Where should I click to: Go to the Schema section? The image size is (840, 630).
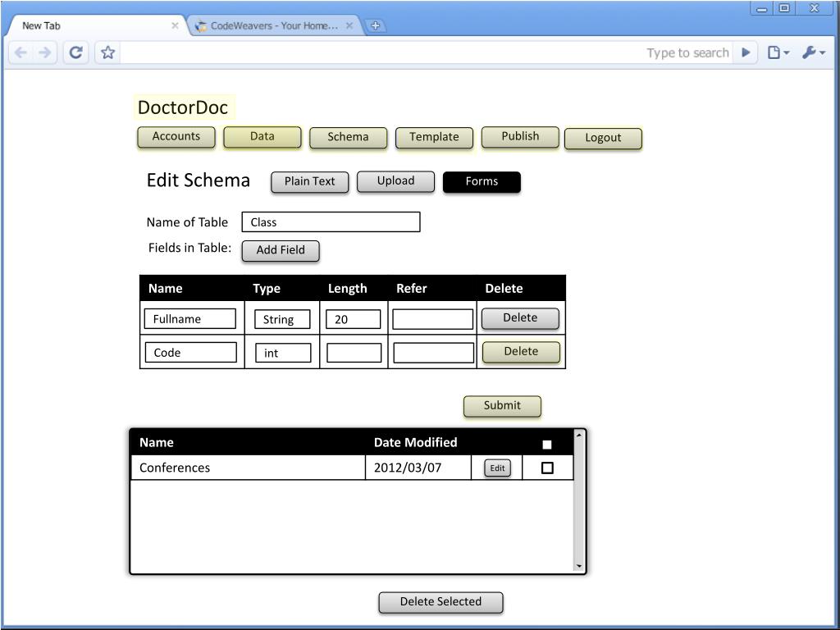tap(348, 137)
